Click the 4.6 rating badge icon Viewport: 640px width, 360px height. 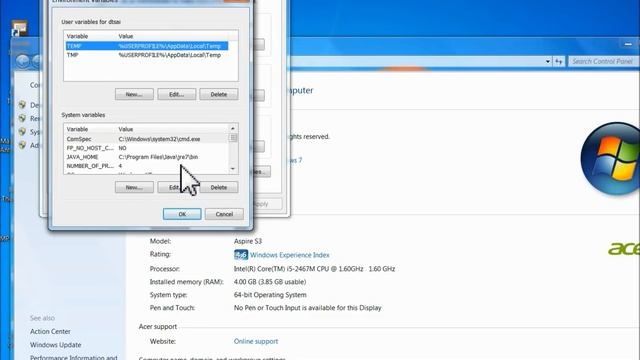(x=241, y=255)
